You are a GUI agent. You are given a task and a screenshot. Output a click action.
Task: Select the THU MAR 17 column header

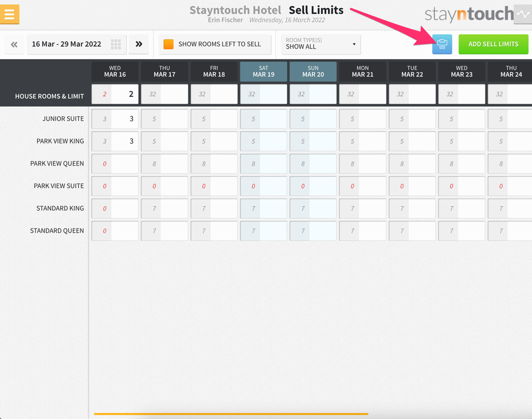tap(165, 71)
